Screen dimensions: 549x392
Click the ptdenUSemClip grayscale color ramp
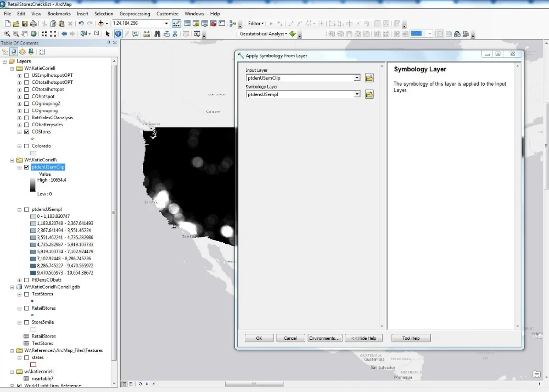point(32,184)
